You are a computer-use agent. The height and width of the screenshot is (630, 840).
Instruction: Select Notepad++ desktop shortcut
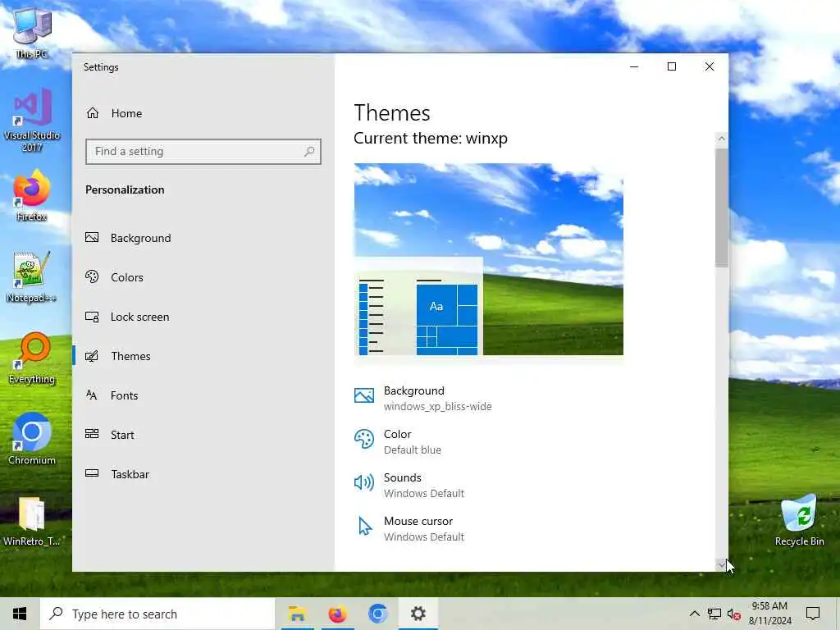[32, 277]
